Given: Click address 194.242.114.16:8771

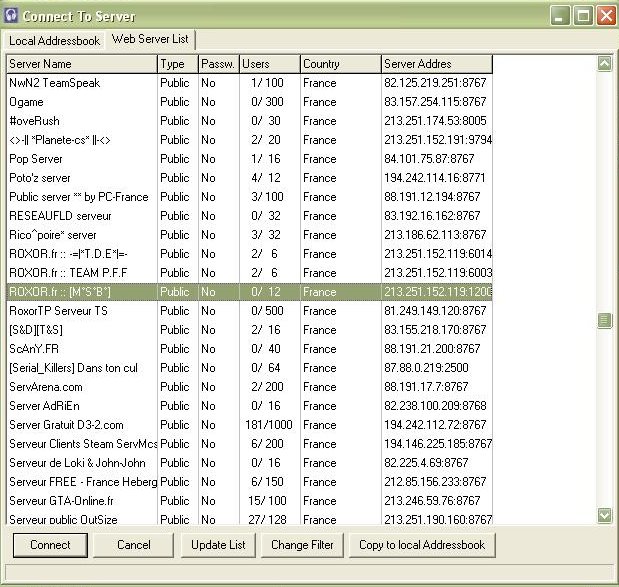Looking at the screenshot, I should click(435, 178).
